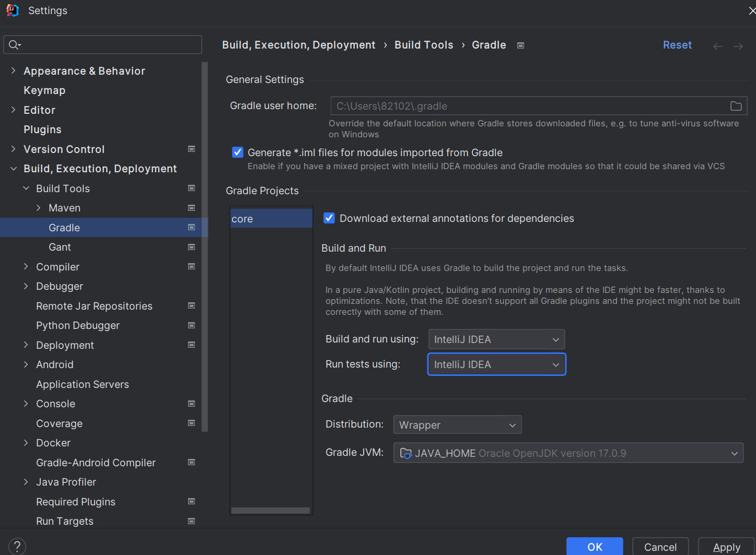Click the search magnifier icon in settings search

15,45
